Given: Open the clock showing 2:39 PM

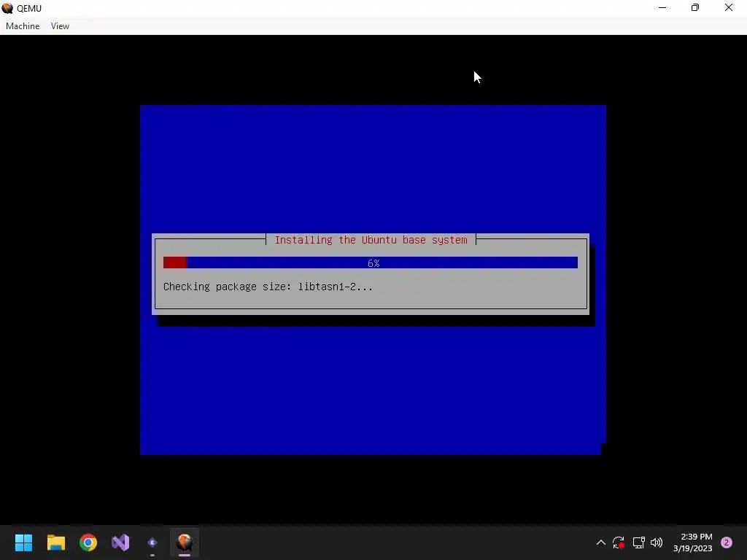Looking at the screenshot, I should pos(693,542).
